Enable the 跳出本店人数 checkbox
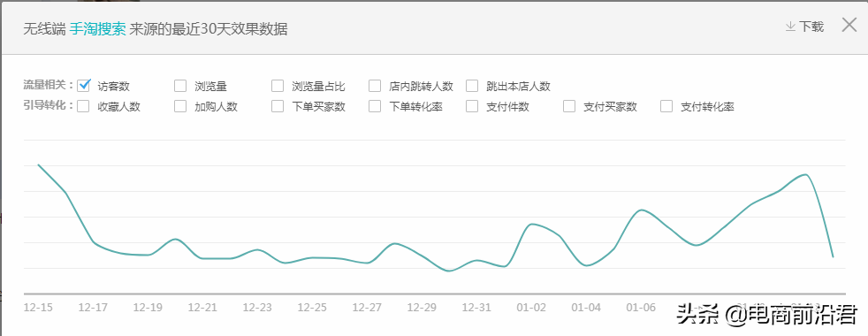The height and width of the screenshot is (336, 868). coord(472,86)
